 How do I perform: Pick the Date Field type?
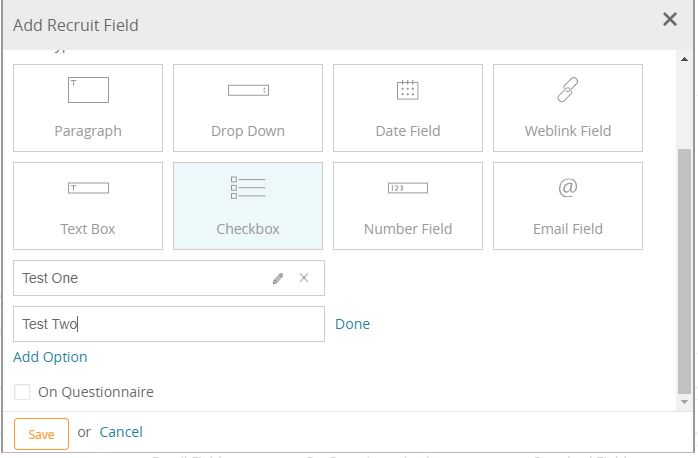pos(408,108)
